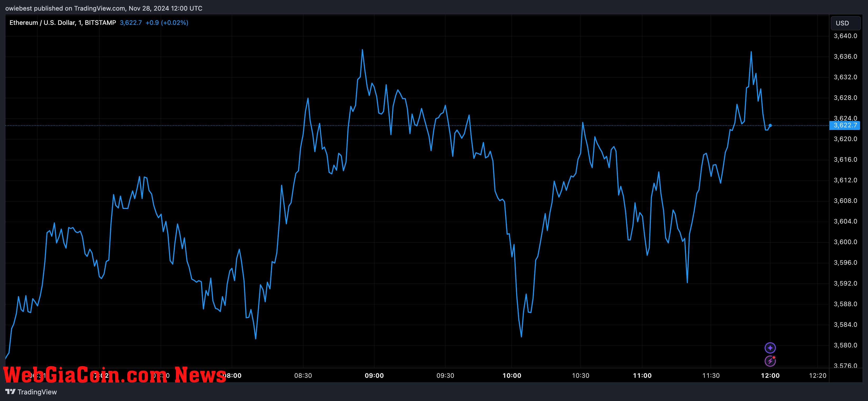Click the 3,608.0 price axis label
Screen dimensions: 868x401
(846, 201)
